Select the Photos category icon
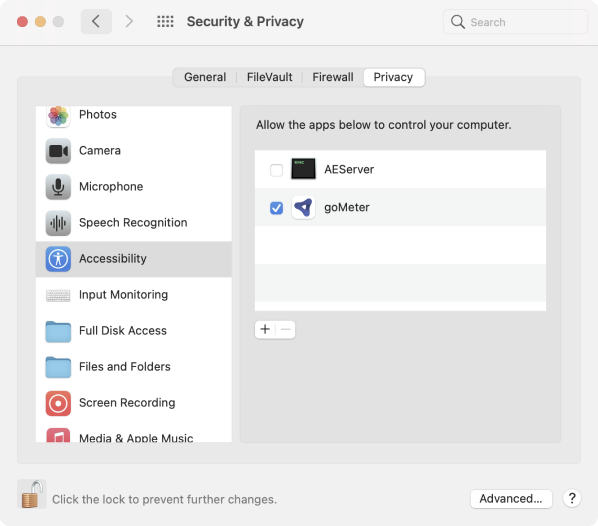The image size is (598, 526). pos(58,116)
